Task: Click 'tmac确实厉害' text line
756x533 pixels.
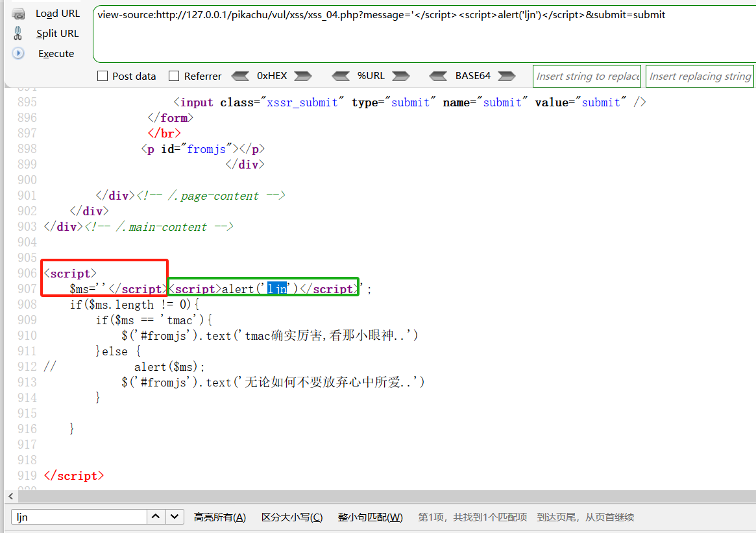Action: 270,335
